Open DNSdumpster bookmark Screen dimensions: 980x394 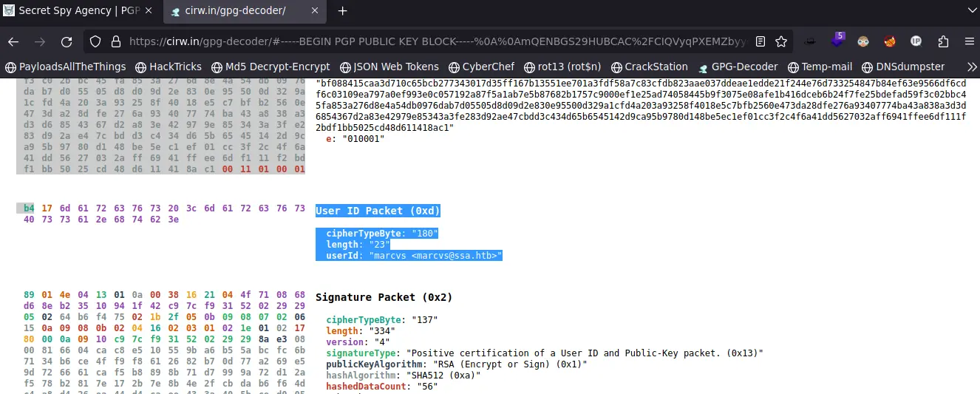(x=902, y=67)
